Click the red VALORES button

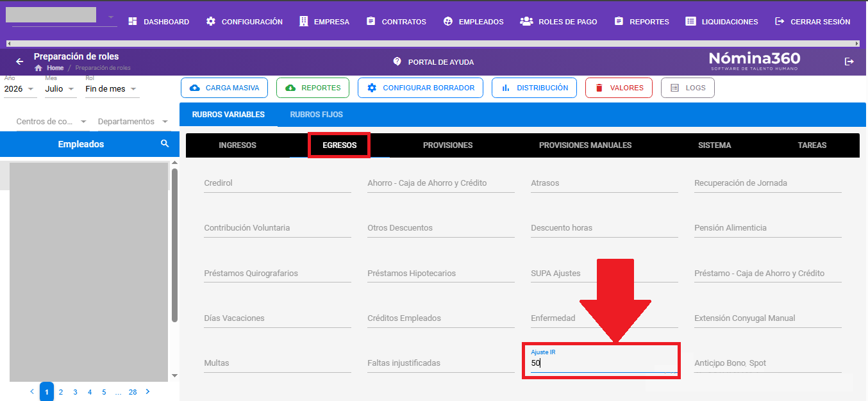point(619,88)
